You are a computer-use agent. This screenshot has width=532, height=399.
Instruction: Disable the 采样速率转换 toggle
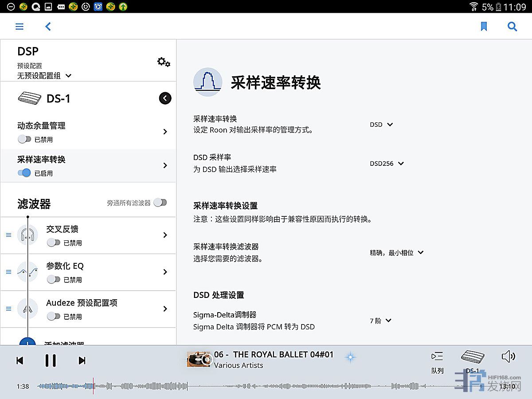tap(24, 173)
